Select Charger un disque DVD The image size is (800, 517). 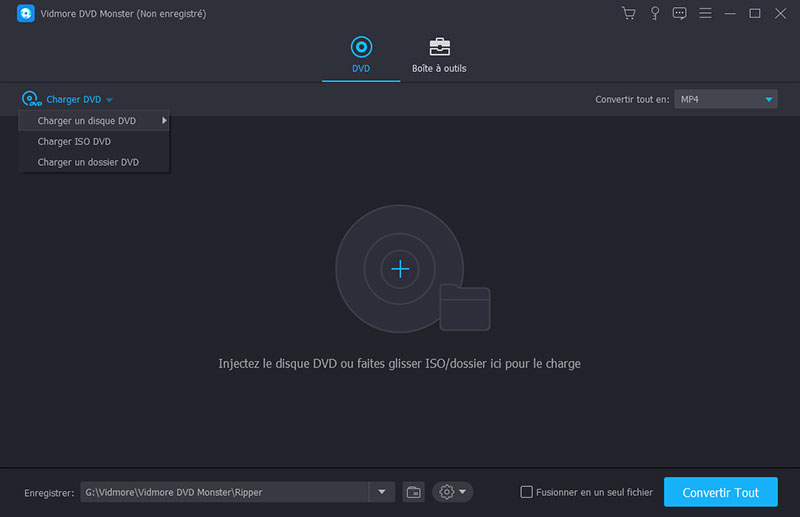[x=94, y=121]
